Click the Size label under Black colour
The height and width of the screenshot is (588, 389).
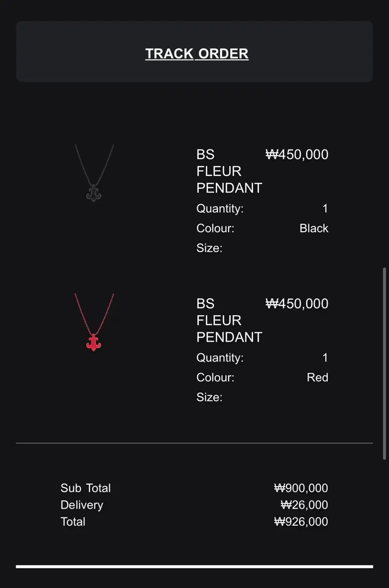point(209,248)
